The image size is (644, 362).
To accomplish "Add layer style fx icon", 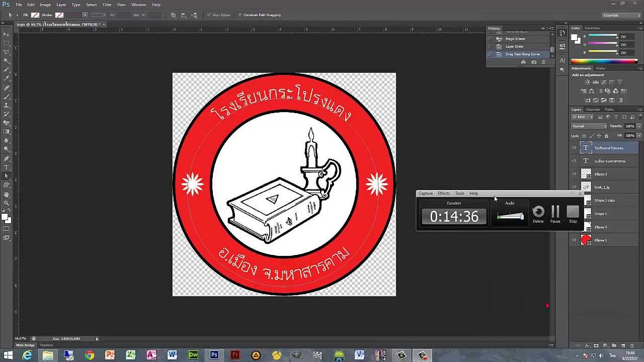I will pyautogui.click(x=588, y=345).
